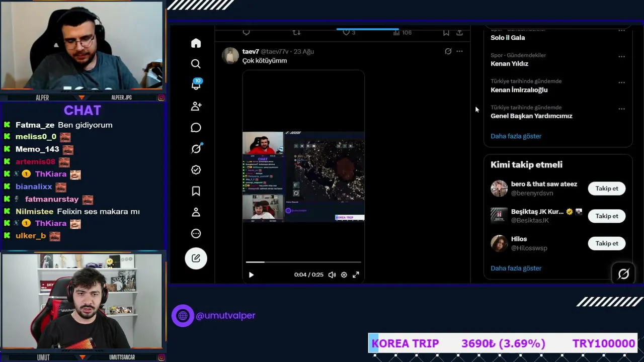
Task: Click the globe icon beside @umutvalper
Action: click(x=183, y=316)
